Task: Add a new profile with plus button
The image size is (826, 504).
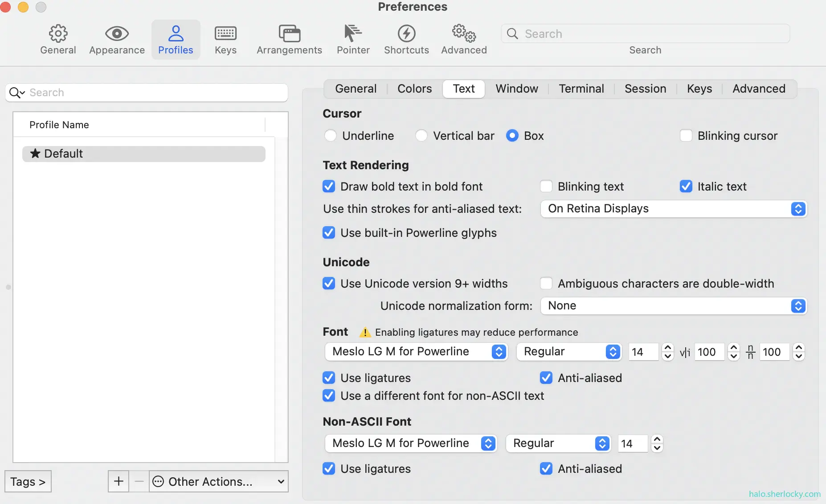Action: [118, 481]
